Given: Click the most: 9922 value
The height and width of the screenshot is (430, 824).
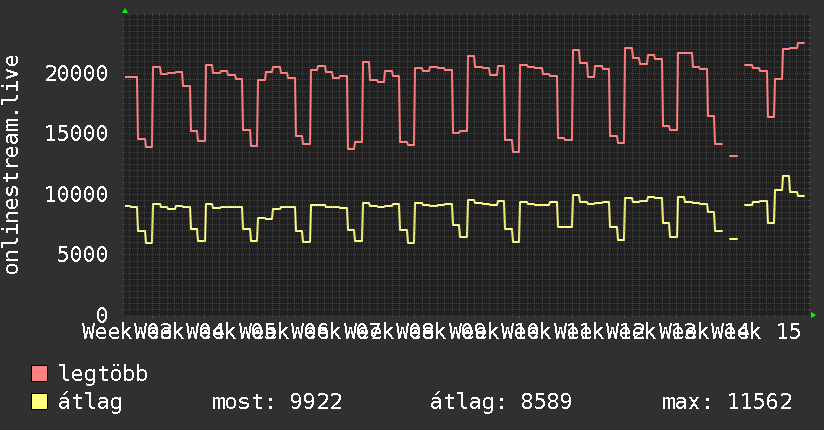Looking at the screenshot, I should pos(277,402).
